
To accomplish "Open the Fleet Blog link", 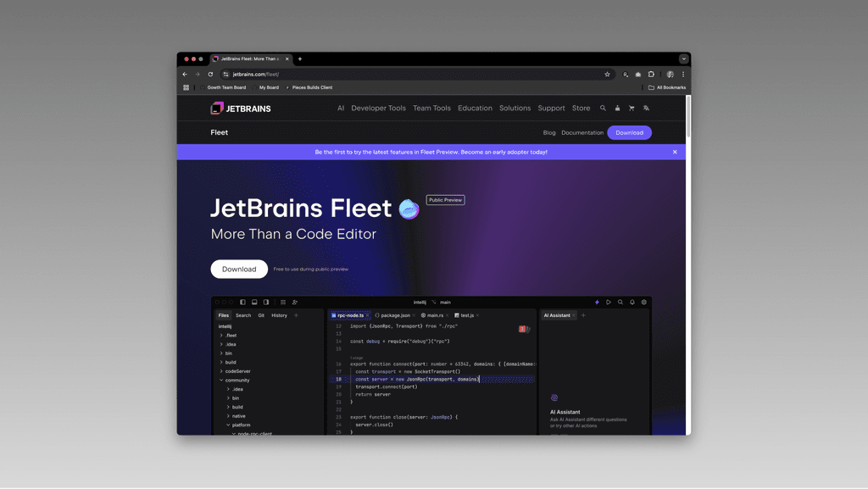I will (x=549, y=133).
